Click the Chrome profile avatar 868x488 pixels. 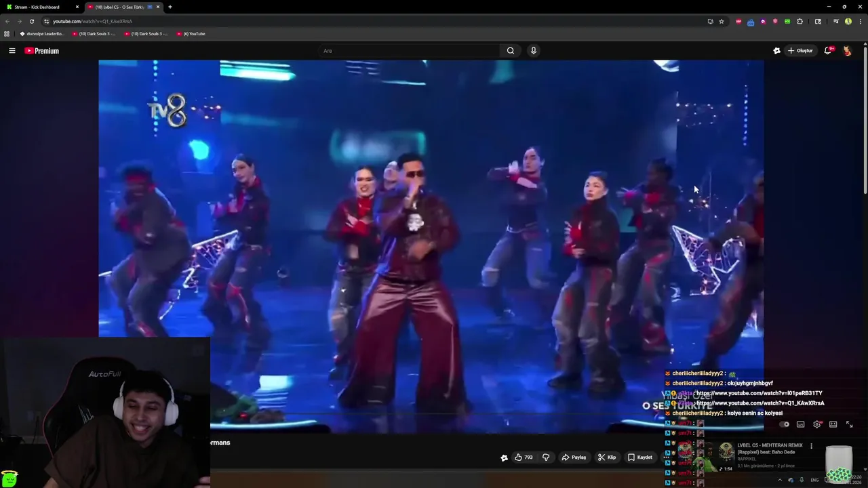click(x=848, y=21)
